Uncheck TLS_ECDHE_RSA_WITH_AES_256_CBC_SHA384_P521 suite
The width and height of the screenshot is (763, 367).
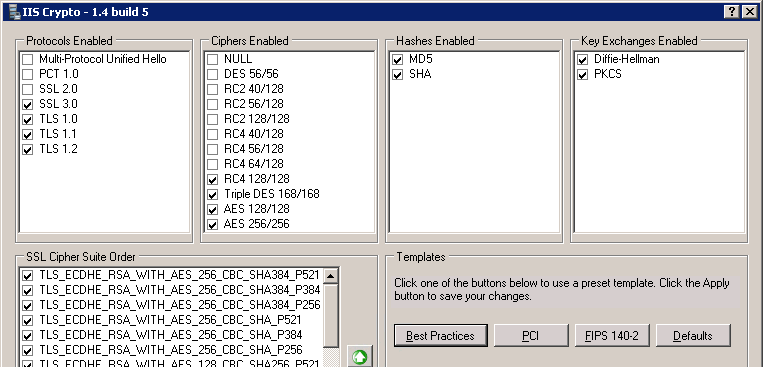click(x=28, y=276)
